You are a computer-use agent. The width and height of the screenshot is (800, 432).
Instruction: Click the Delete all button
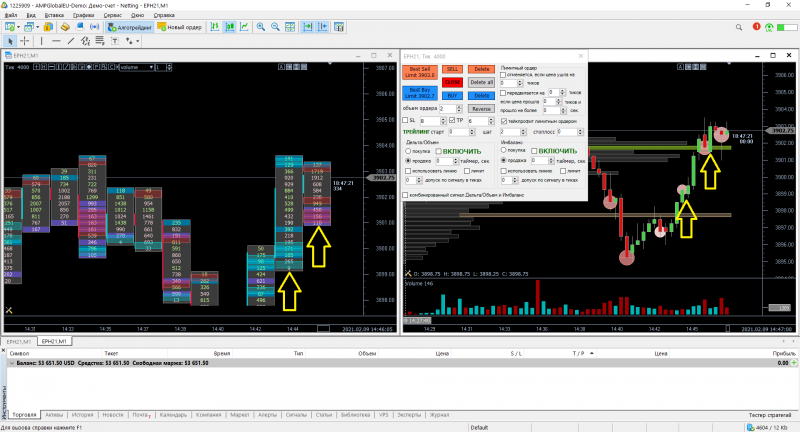(x=481, y=82)
